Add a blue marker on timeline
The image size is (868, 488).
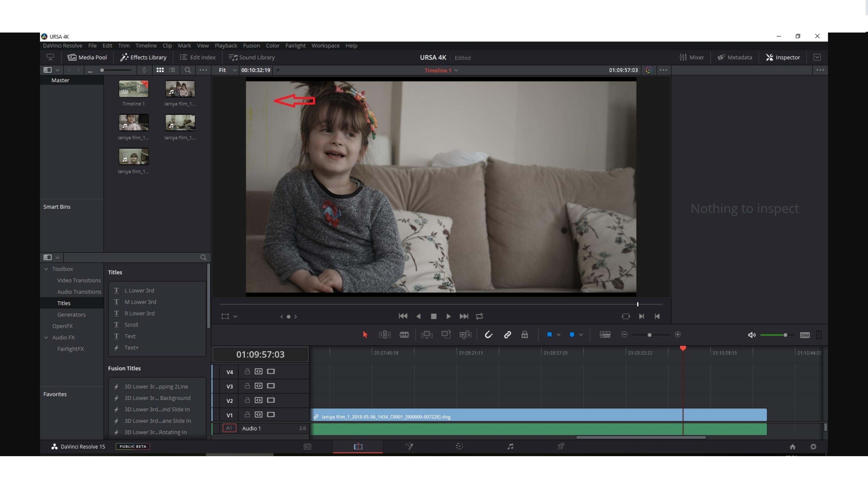pos(572,335)
